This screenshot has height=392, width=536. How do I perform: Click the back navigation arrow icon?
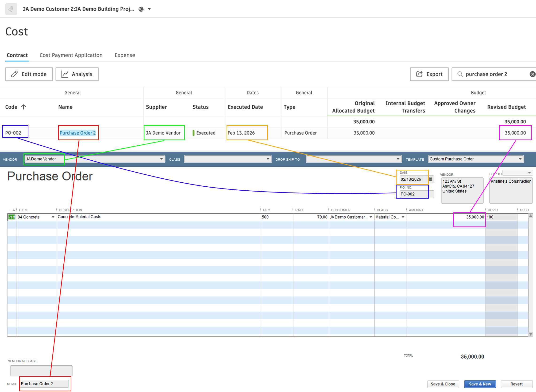[x=11, y=9]
